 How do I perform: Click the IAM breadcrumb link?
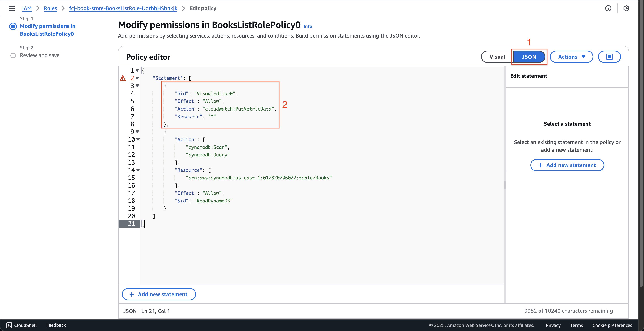point(27,8)
